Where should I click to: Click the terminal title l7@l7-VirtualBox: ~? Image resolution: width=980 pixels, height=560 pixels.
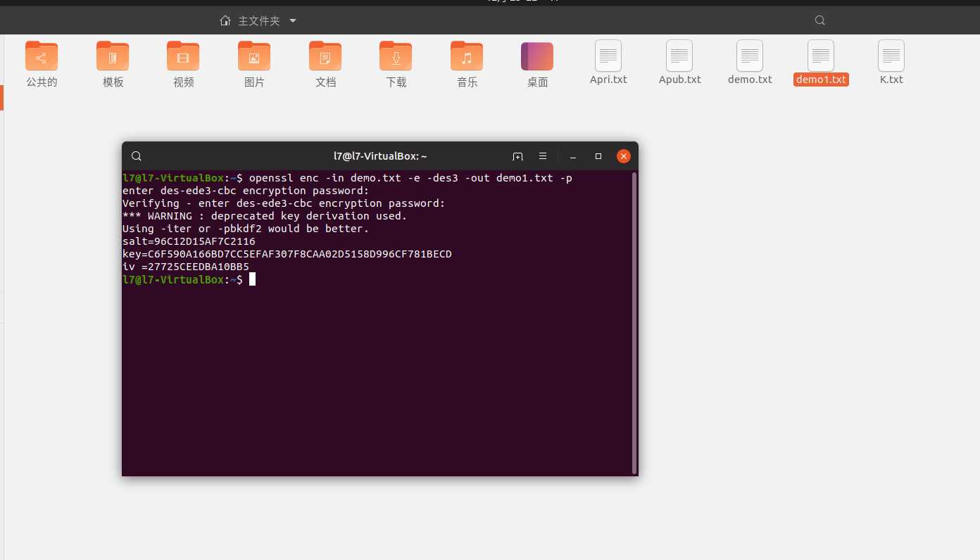[380, 156]
